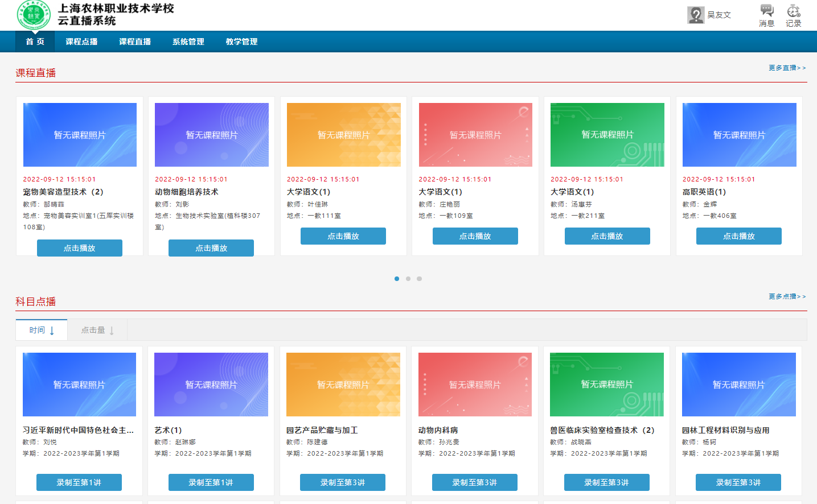Open 动物细胞培养技术 course thumbnail

point(211,135)
